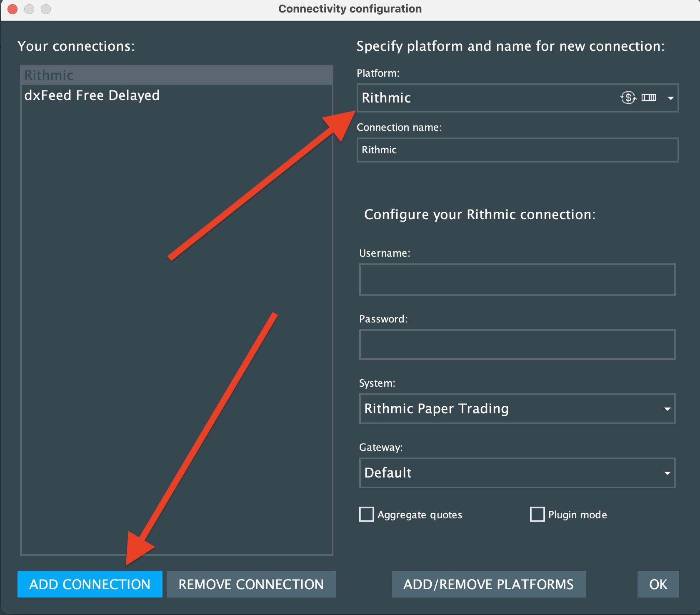
Task: Click the yellow-position minimize window button
Action: (29, 9)
